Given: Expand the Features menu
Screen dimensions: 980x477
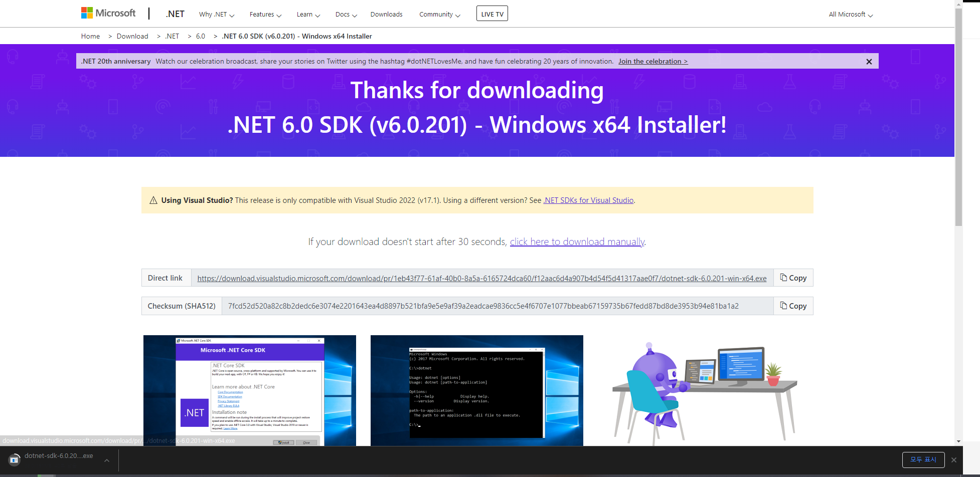Looking at the screenshot, I should (x=265, y=15).
